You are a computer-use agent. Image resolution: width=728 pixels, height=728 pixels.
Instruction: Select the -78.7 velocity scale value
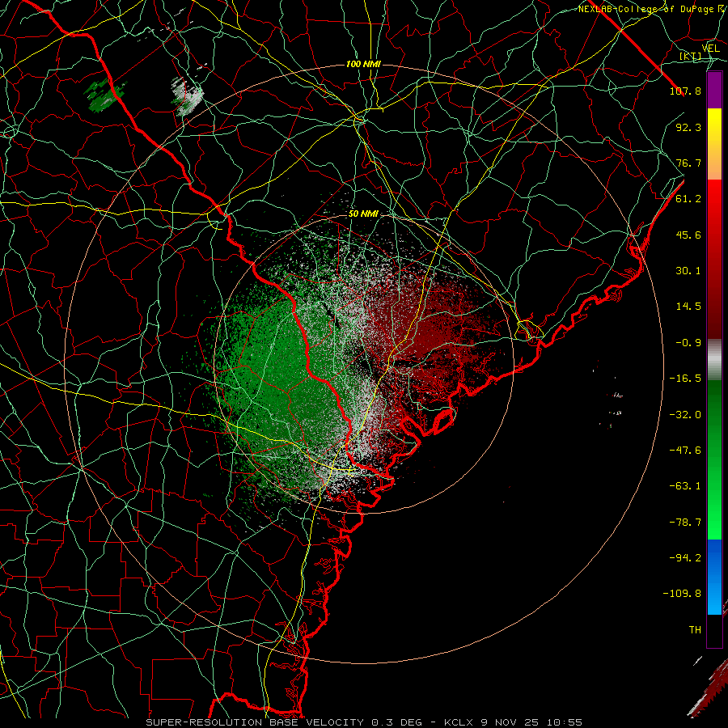(685, 523)
